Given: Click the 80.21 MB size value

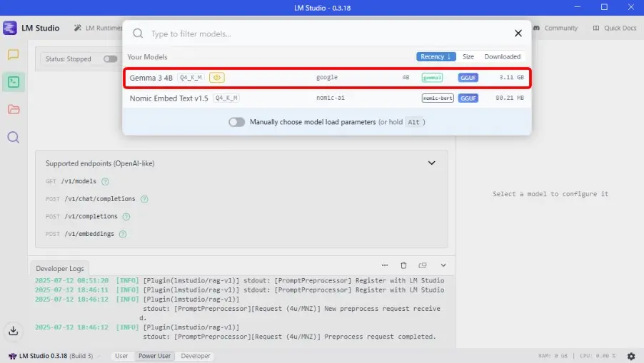Looking at the screenshot, I should pyautogui.click(x=510, y=98).
